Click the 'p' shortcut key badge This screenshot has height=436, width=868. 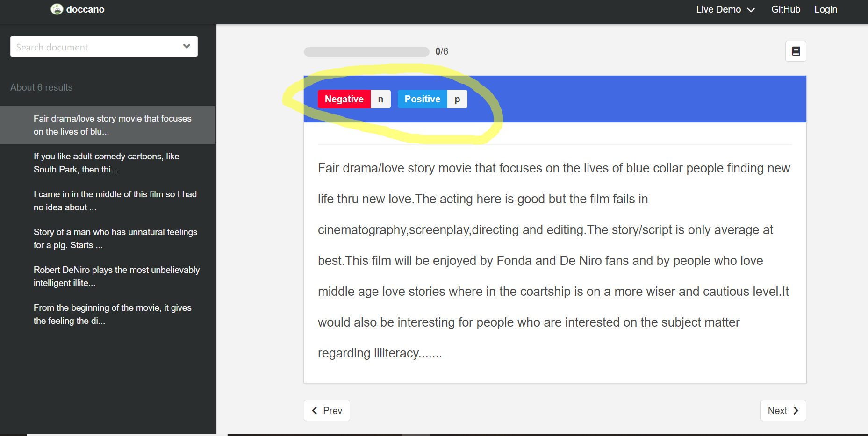457,99
